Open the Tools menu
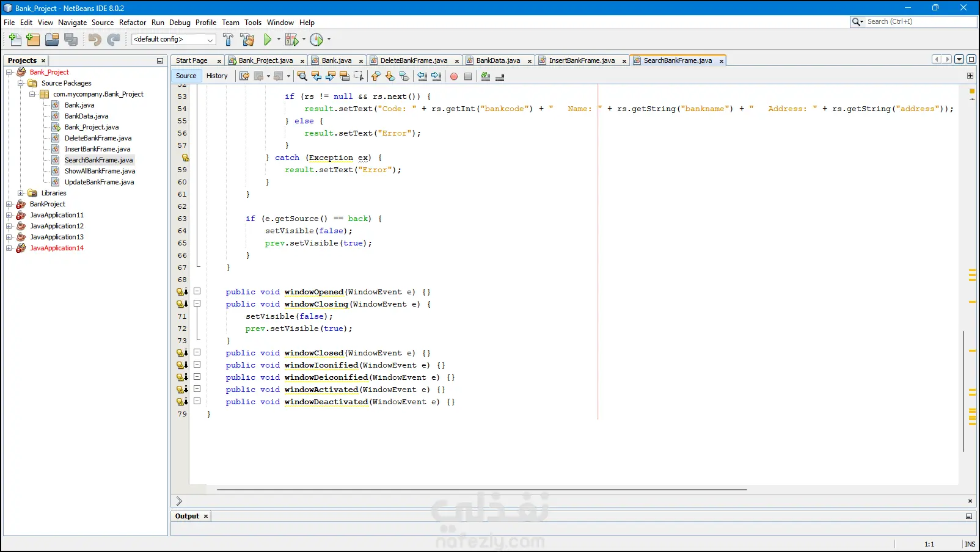The height and width of the screenshot is (552, 980). [253, 23]
